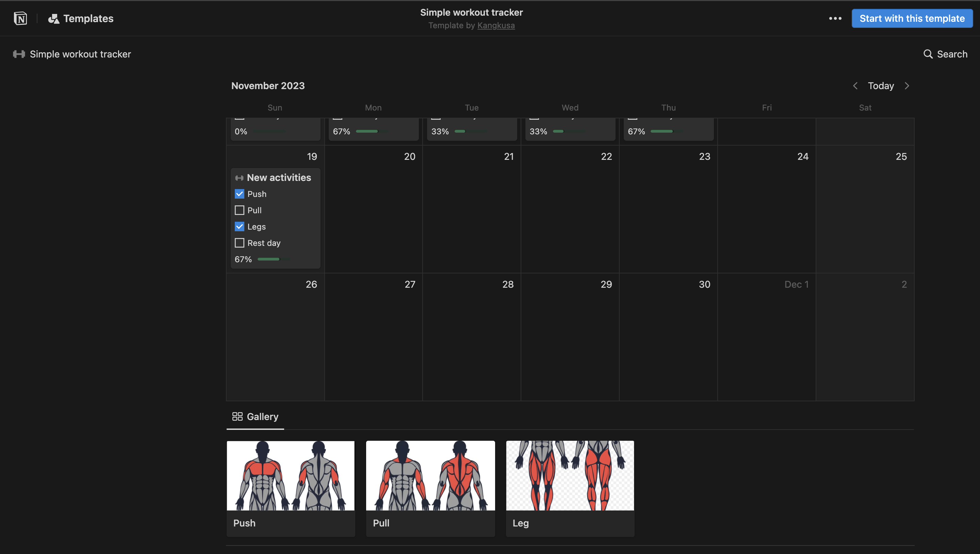Click the Templates shapes icon
Viewport: 980px width, 554px height.
(x=54, y=19)
